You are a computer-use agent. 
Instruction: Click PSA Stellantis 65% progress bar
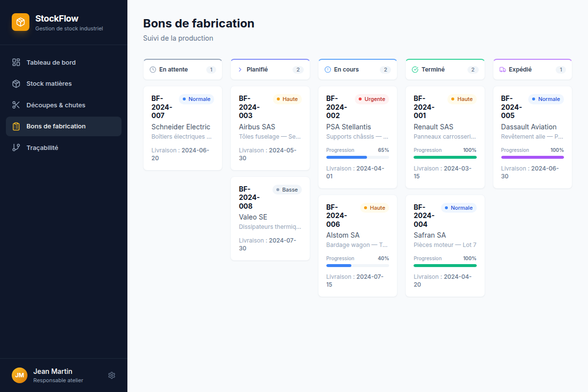pos(358,157)
